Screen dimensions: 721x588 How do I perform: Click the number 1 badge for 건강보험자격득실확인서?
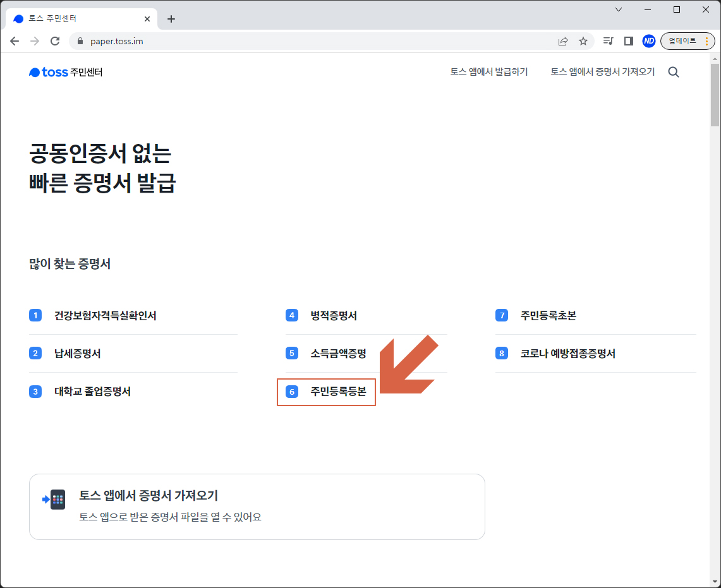[x=35, y=315]
